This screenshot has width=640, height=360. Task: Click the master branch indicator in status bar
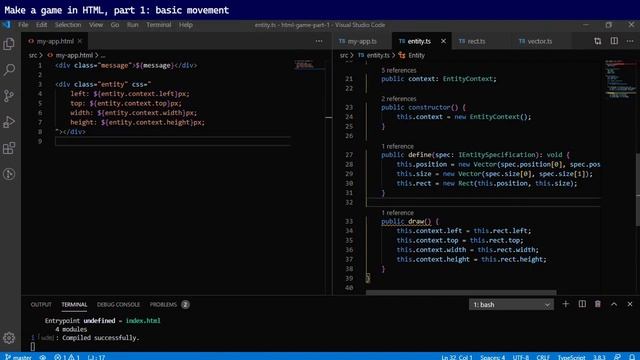18,357
